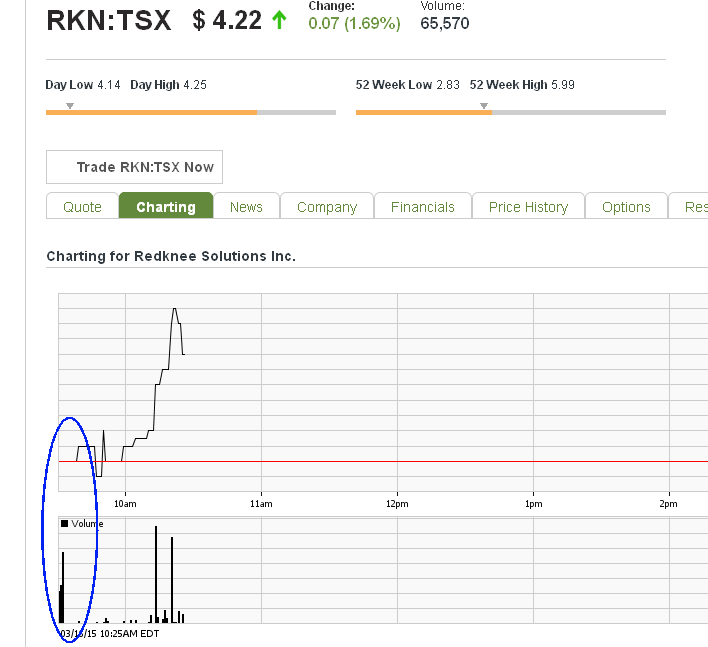Image resolution: width=708 pixels, height=647 pixels.
Task: Click the 1pm axis label
Action: (x=533, y=504)
